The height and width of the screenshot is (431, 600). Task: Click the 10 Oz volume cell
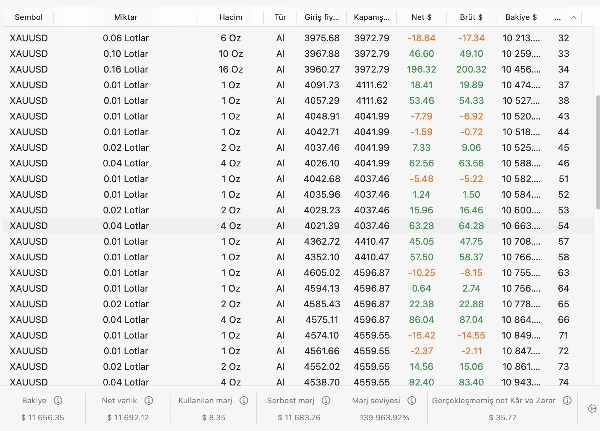pos(231,54)
